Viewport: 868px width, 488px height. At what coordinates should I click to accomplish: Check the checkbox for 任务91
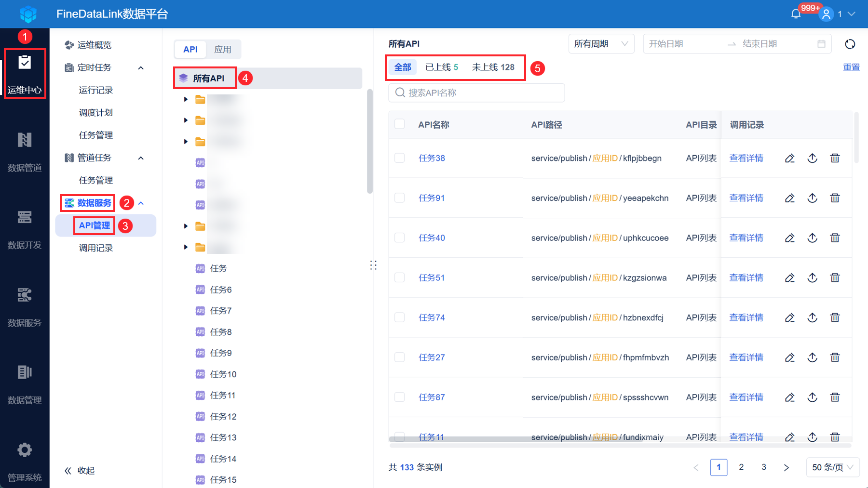400,198
